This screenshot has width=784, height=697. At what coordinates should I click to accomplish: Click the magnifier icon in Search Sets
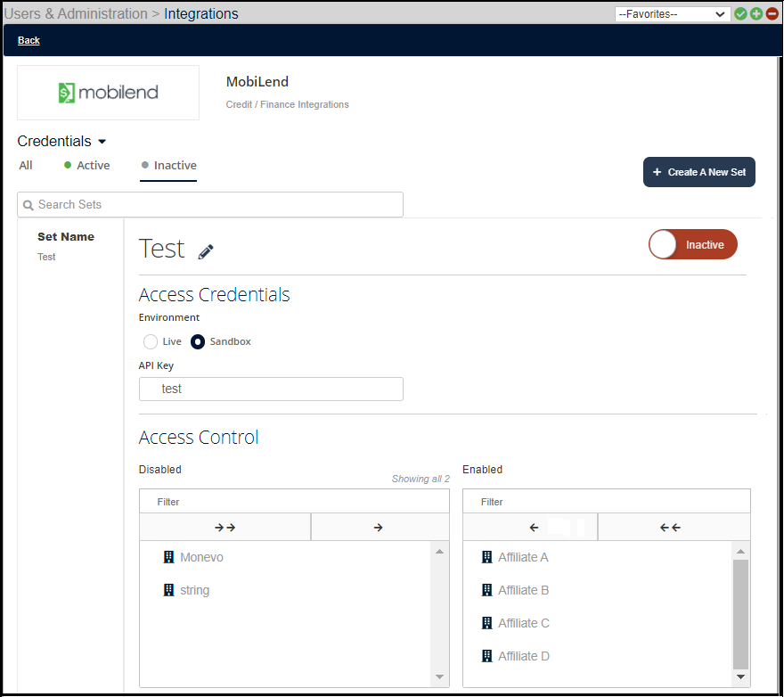[29, 205]
